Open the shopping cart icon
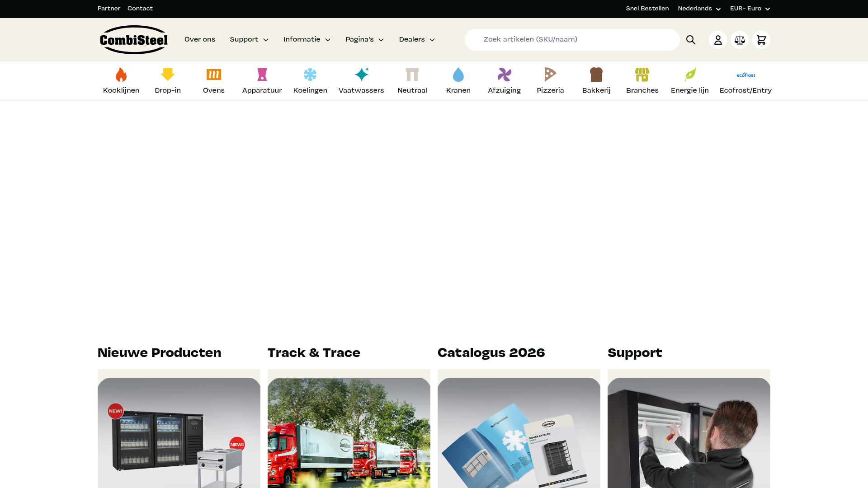 click(x=761, y=40)
